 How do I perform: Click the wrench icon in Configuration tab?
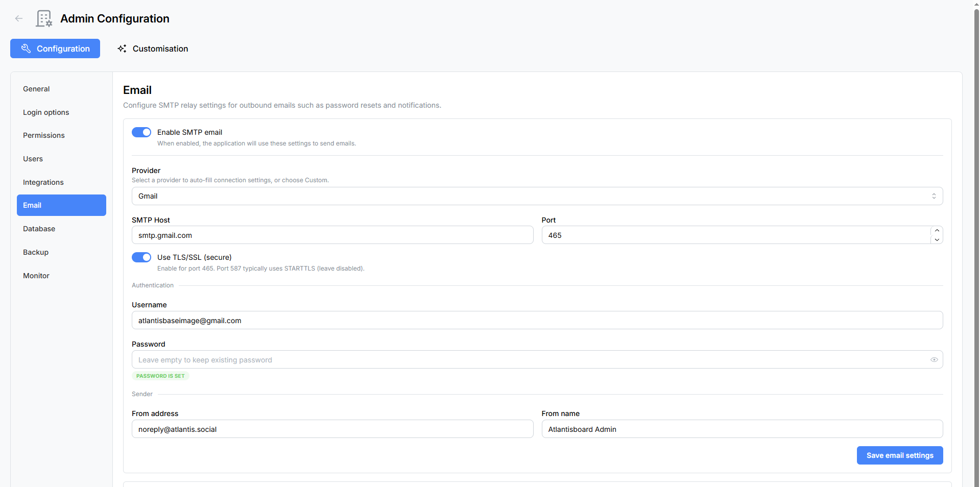(x=26, y=48)
